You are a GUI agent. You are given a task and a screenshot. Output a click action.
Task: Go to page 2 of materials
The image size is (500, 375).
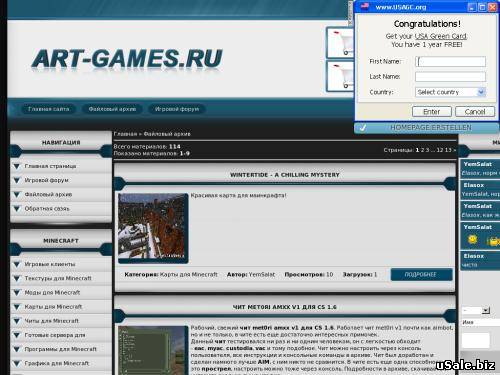[422, 150]
